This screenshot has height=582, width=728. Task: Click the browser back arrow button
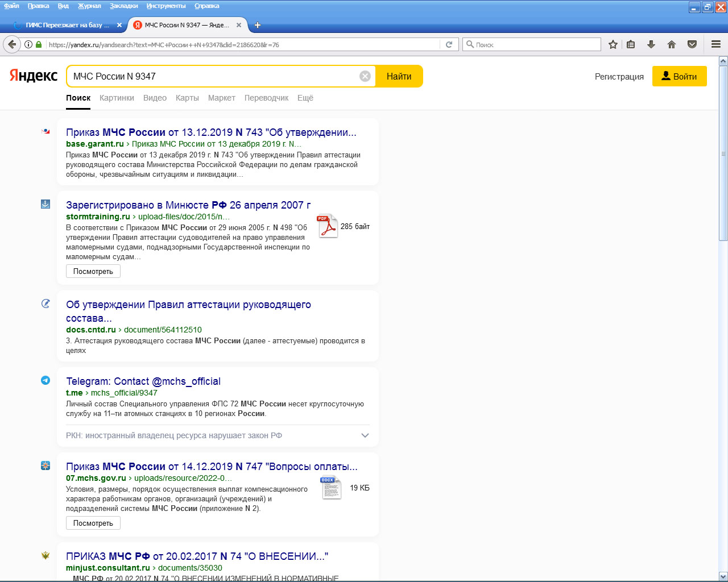(x=12, y=44)
